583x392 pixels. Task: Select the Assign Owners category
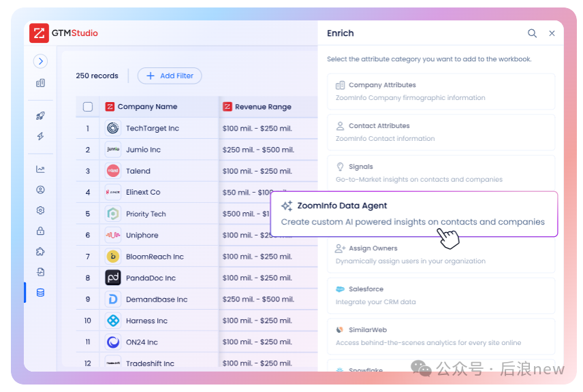pos(441,255)
